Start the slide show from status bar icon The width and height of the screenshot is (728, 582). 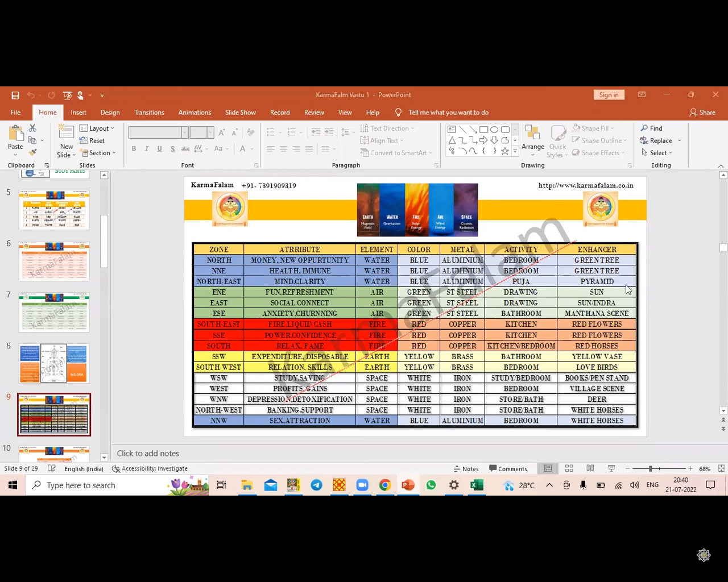coord(611,469)
